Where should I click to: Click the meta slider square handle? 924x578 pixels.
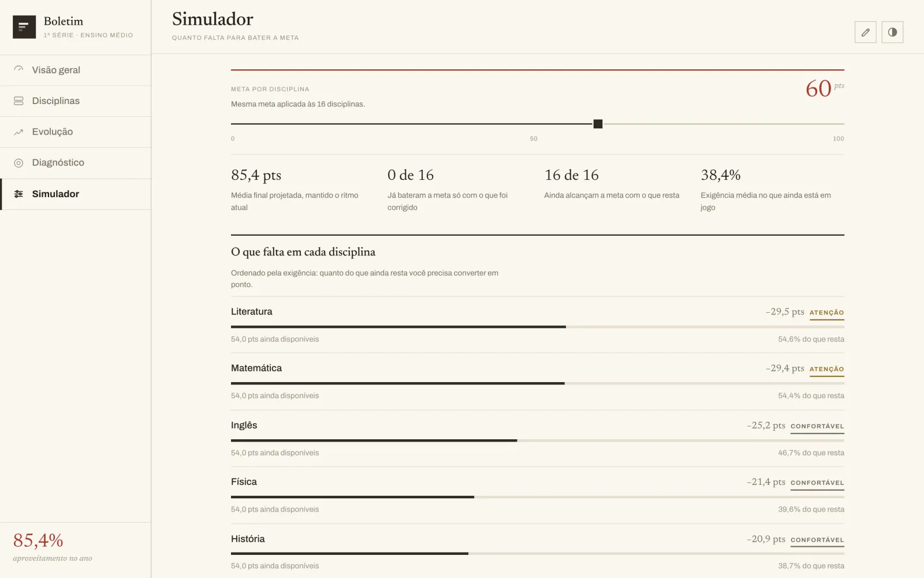[x=598, y=124]
